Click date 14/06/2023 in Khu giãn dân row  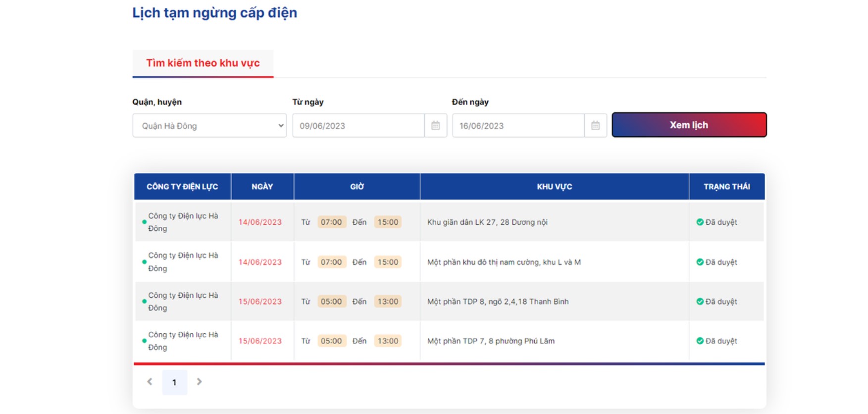pos(260,222)
